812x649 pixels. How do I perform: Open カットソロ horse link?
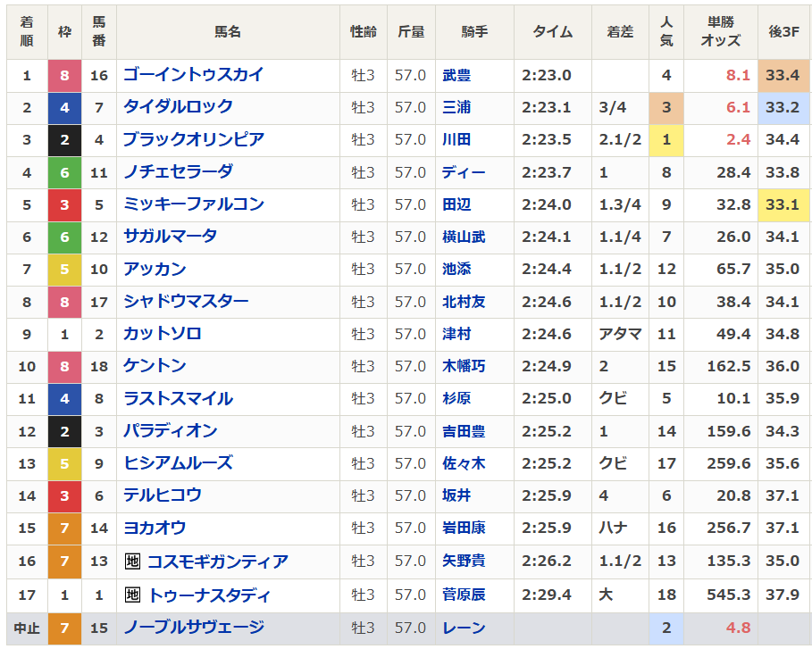coord(163,334)
